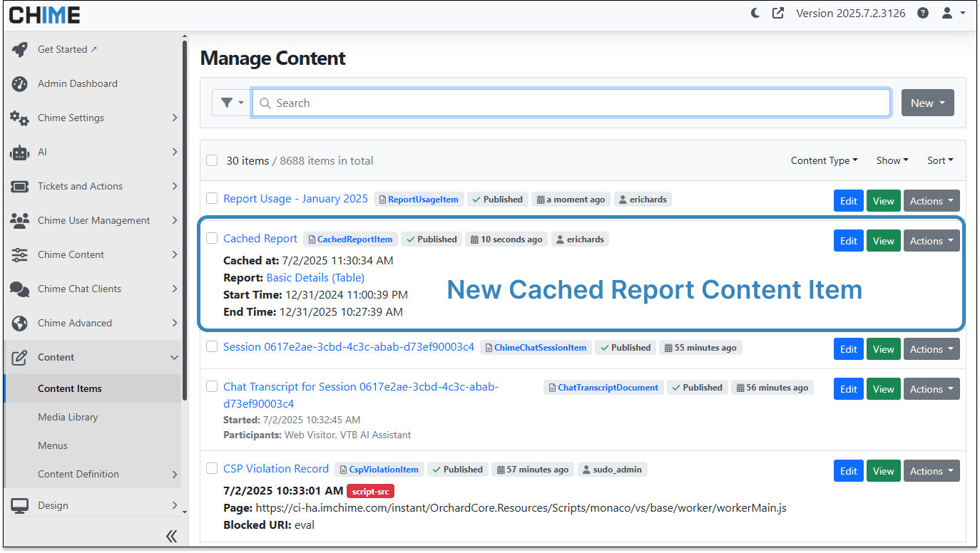The height and width of the screenshot is (553, 980).
Task: Click the CspViolationItem type badge
Action: (379, 470)
